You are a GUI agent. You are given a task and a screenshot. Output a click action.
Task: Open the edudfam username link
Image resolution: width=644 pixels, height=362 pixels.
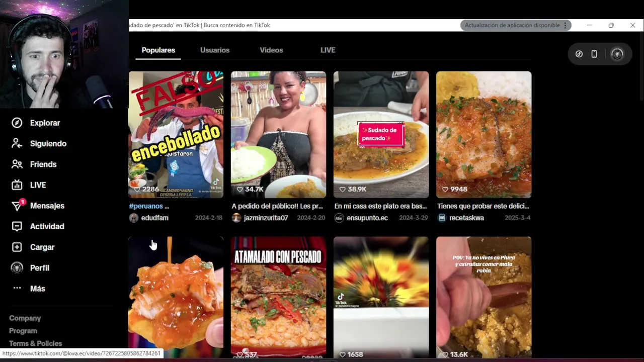pyautogui.click(x=155, y=218)
